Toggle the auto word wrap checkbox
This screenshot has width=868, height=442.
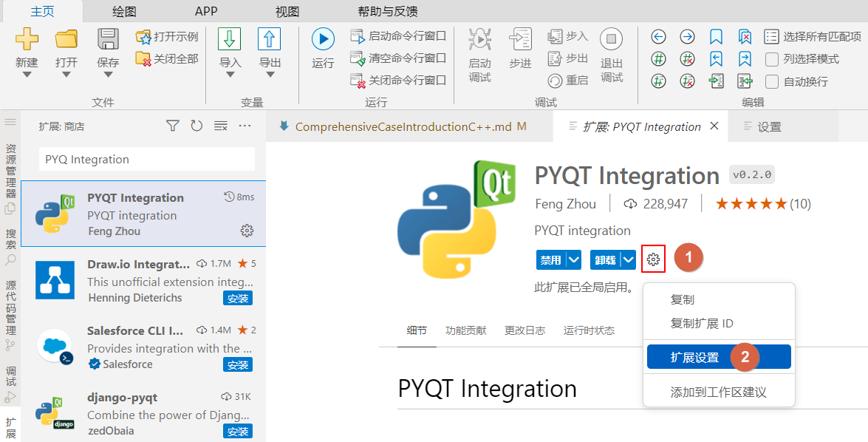click(x=772, y=81)
